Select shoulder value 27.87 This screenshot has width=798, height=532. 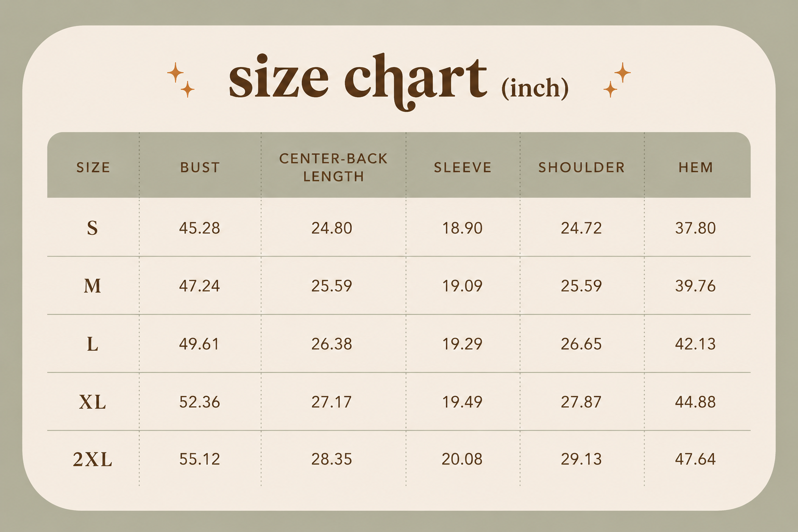(x=581, y=402)
